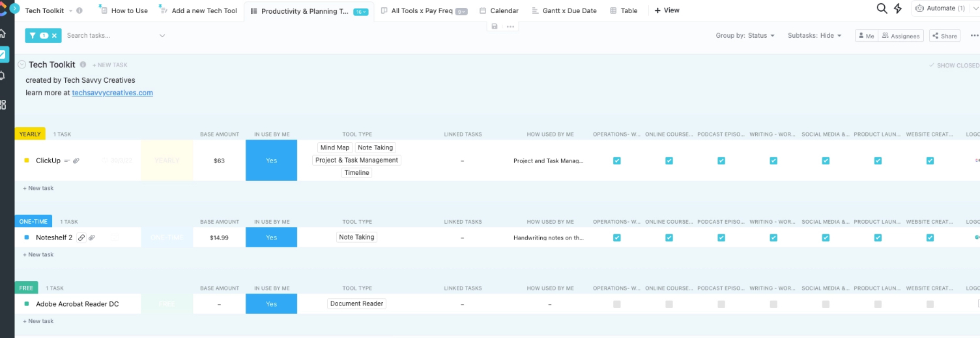The image size is (980, 338).
Task: Open the Adobe Acrobat Reader DC task
Action: pos(78,304)
